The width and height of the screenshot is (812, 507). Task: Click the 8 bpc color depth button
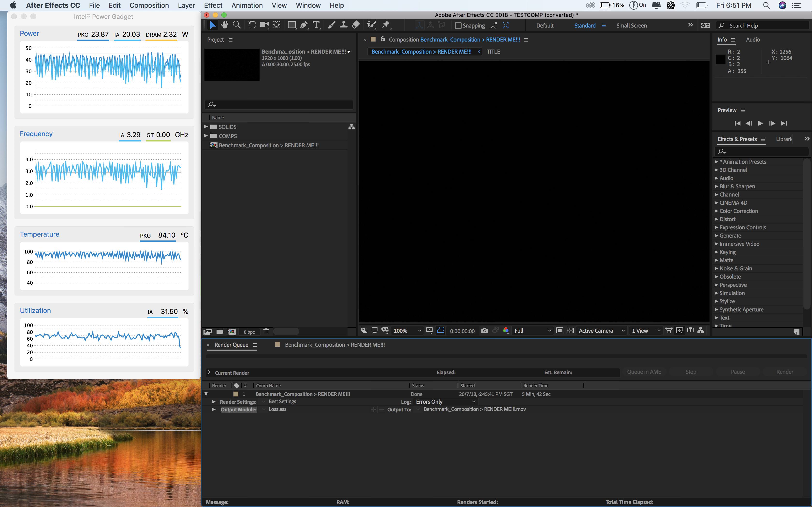249,332
